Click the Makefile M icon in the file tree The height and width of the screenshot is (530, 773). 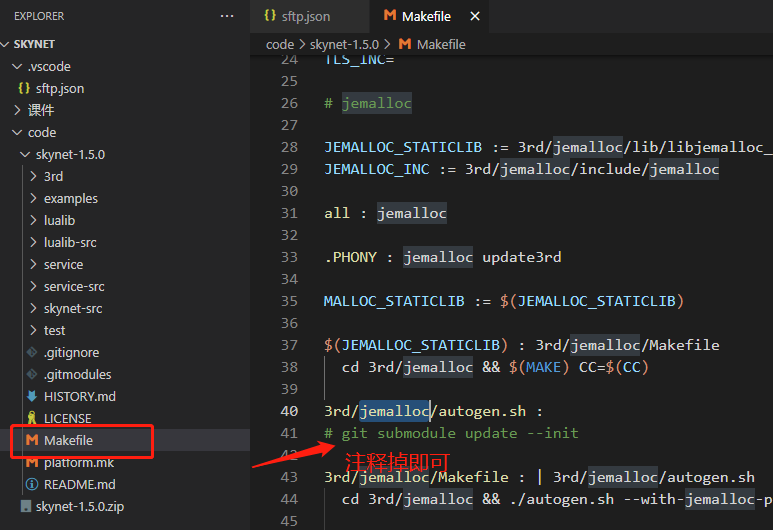tap(32, 440)
